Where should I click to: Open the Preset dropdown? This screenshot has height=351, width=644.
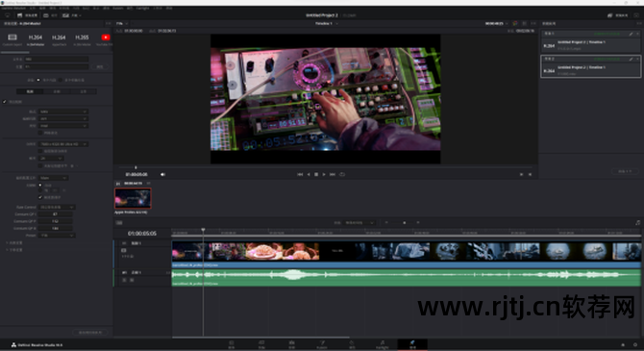coord(57,235)
